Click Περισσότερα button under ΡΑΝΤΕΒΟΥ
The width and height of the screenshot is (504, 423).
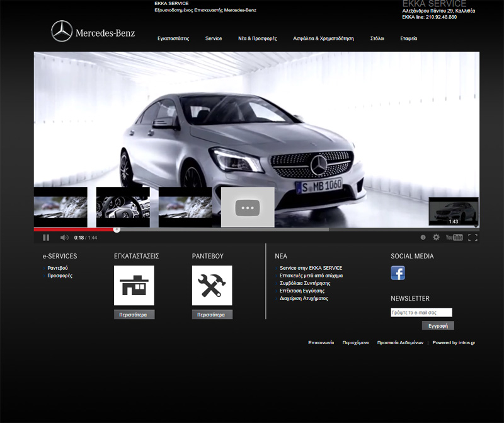click(212, 315)
